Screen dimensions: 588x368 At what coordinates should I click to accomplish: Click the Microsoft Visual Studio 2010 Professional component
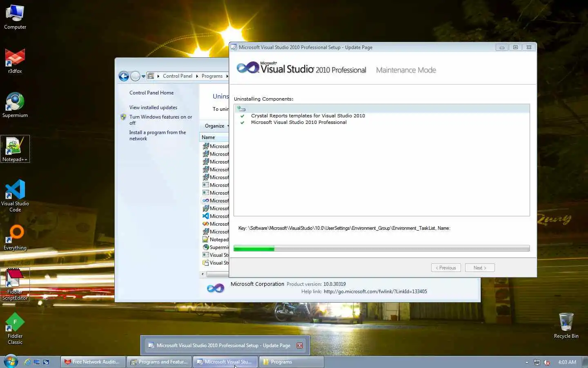point(298,122)
